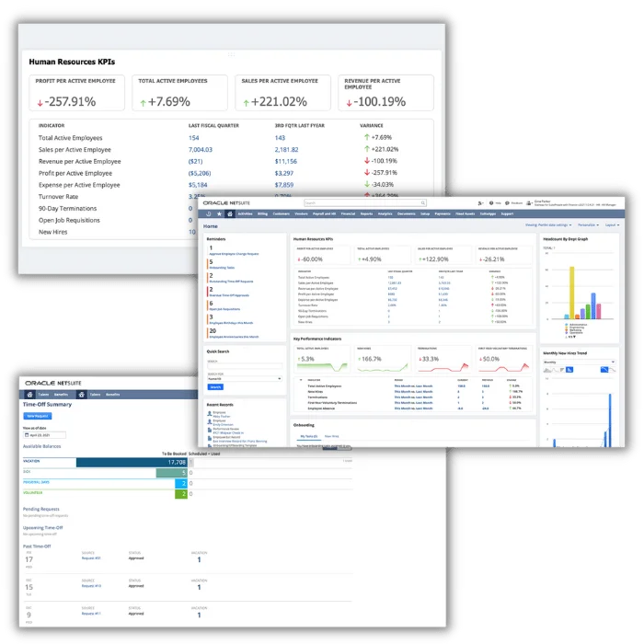The image size is (644, 644).
Task: Click the New Request button
Action: tap(36, 417)
